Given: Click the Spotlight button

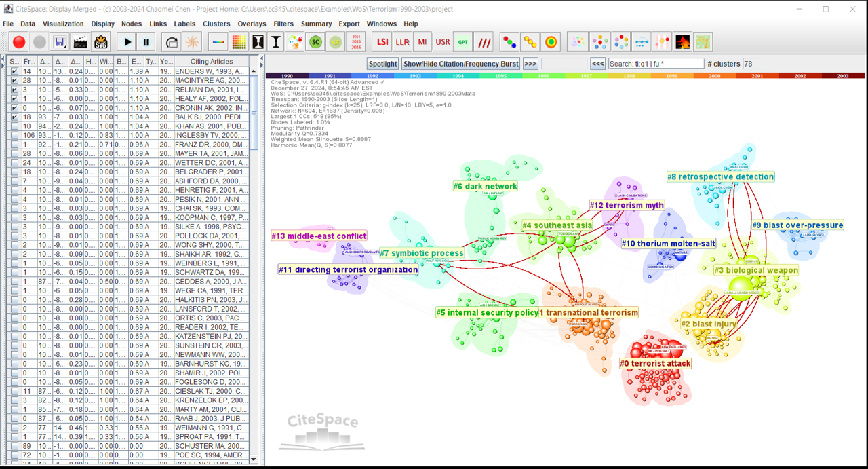Looking at the screenshot, I should (383, 64).
